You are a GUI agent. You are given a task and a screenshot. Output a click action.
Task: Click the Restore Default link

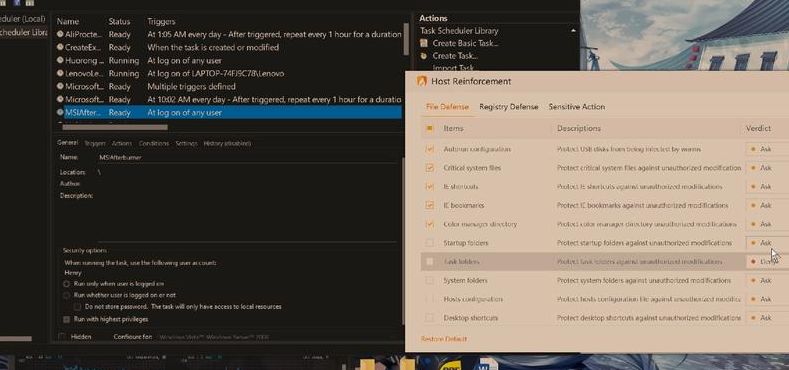click(x=444, y=339)
